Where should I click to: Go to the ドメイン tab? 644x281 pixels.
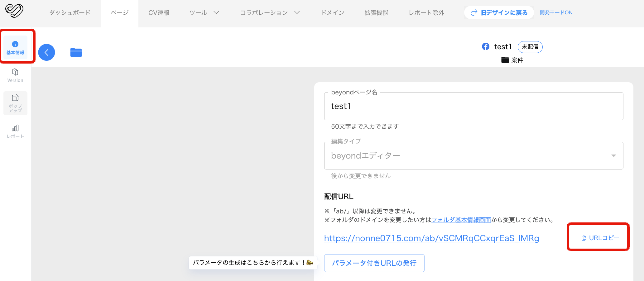[x=333, y=13]
